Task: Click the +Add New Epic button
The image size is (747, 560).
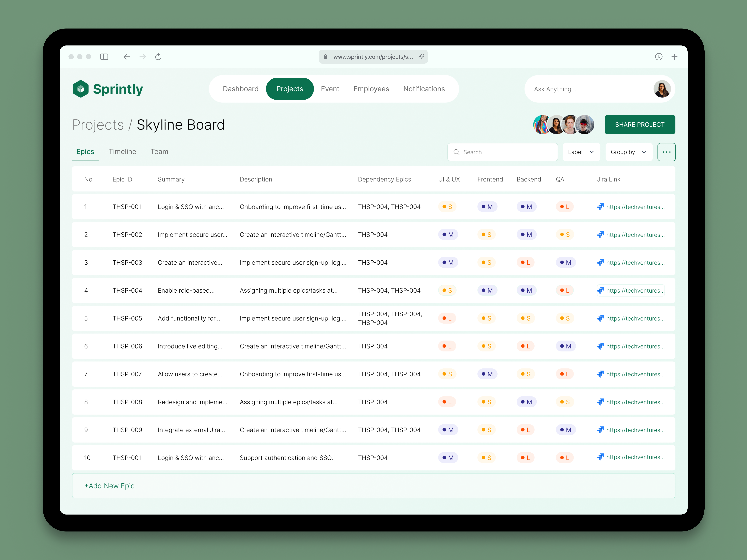Action: tap(110, 486)
